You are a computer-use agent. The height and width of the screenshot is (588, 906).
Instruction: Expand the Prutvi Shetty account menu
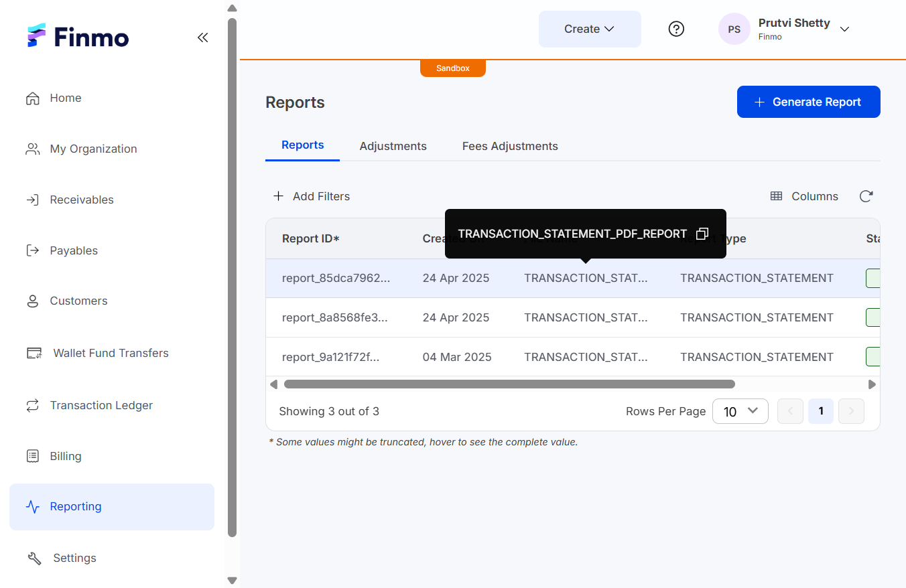click(x=844, y=29)
